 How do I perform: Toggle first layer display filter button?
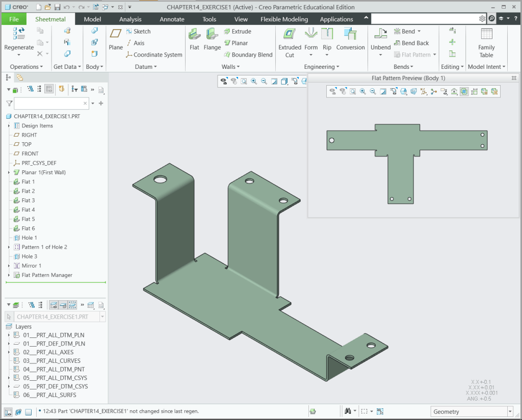54,305
